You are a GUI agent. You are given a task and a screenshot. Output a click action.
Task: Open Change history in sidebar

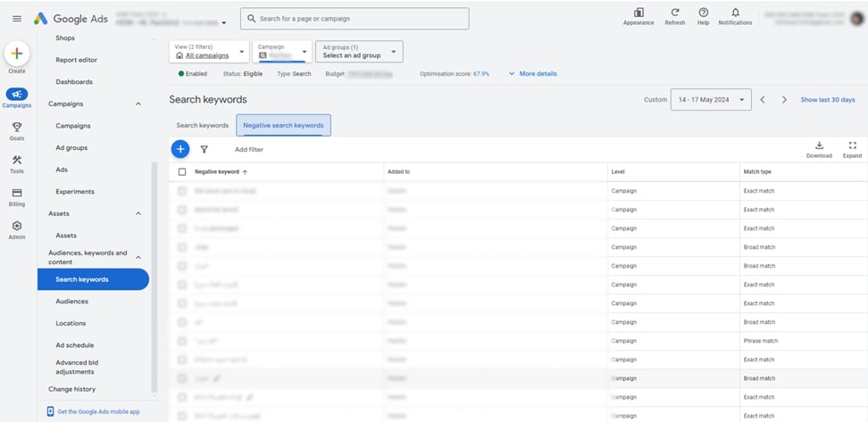[x=72, y=389]
